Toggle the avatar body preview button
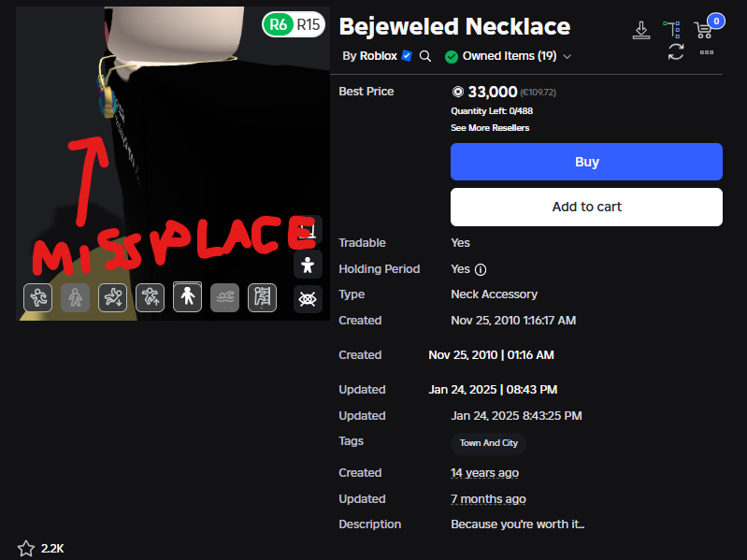 pyautogui.click(x=308, y=265)
